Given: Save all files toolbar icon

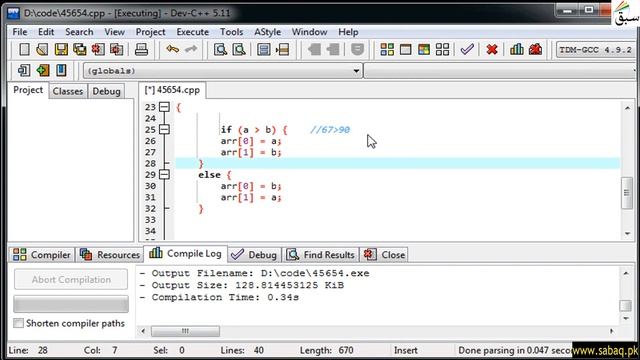Looking at the screenshot, I should (80, 49).
